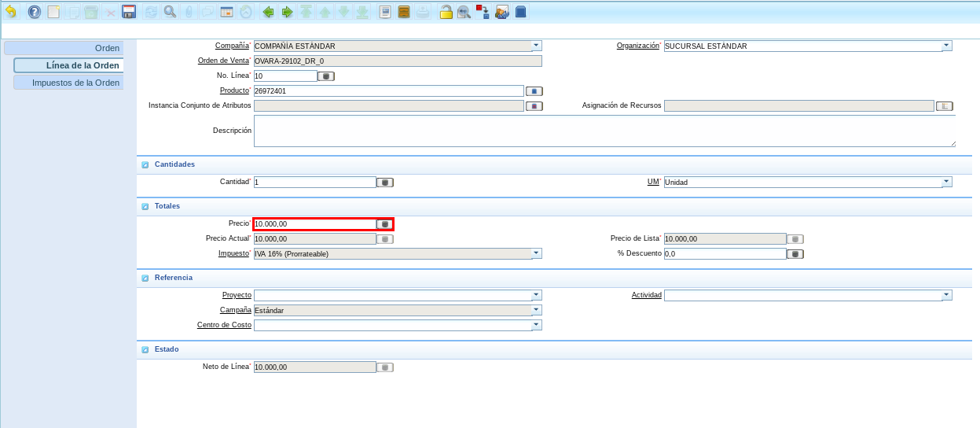This screenshot has width=980, height=428.
Task: Click the Proyecto label link
Action: [x=237, y=295]
